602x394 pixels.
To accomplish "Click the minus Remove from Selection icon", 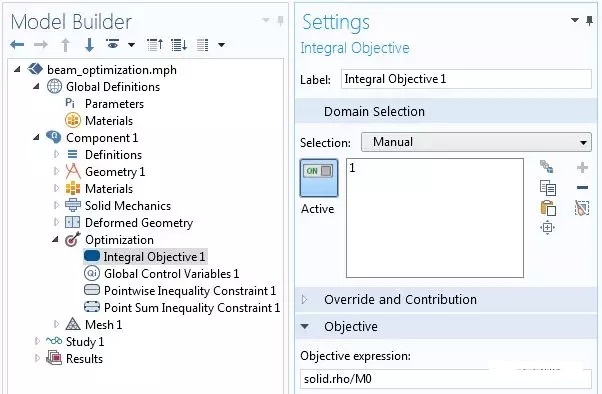I will point(582,187).
